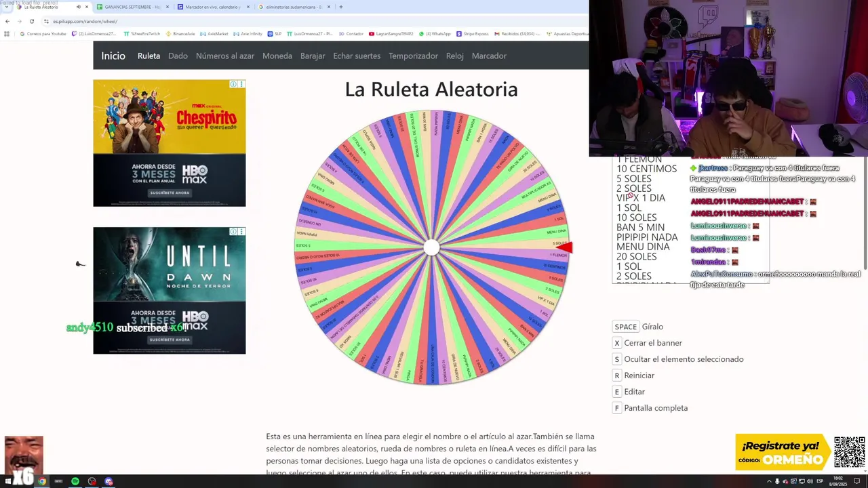This screenshot has height=488, width=868.
Task: Select Ruleta in the site navigation
Action: [x=149, y=56]
